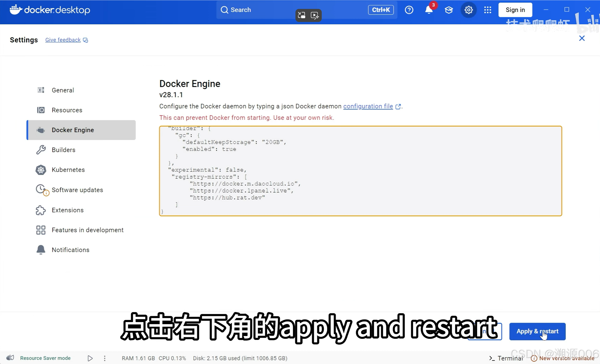Click the "https://docker.m.daocloud.io" line

245,184
